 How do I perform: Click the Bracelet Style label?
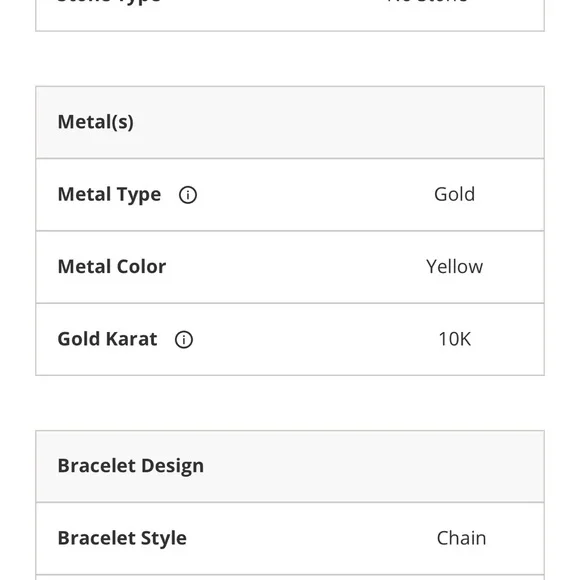pos(122,538)
